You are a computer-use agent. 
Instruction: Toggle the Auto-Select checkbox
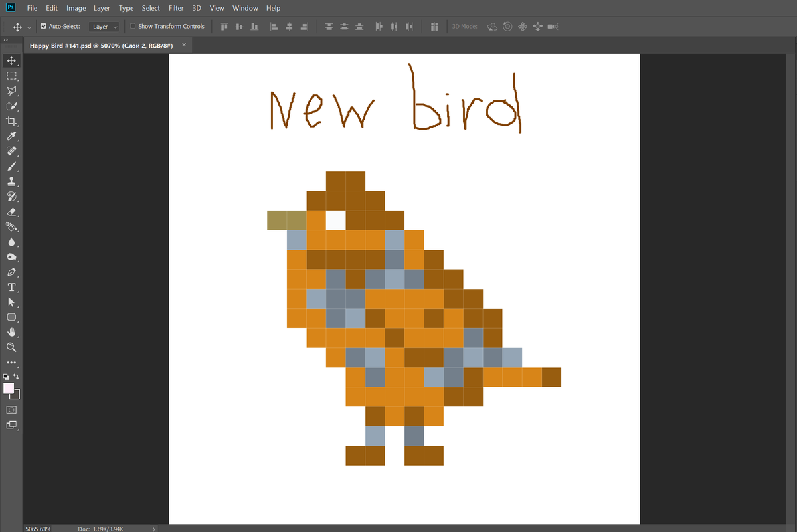click(43, 27)
